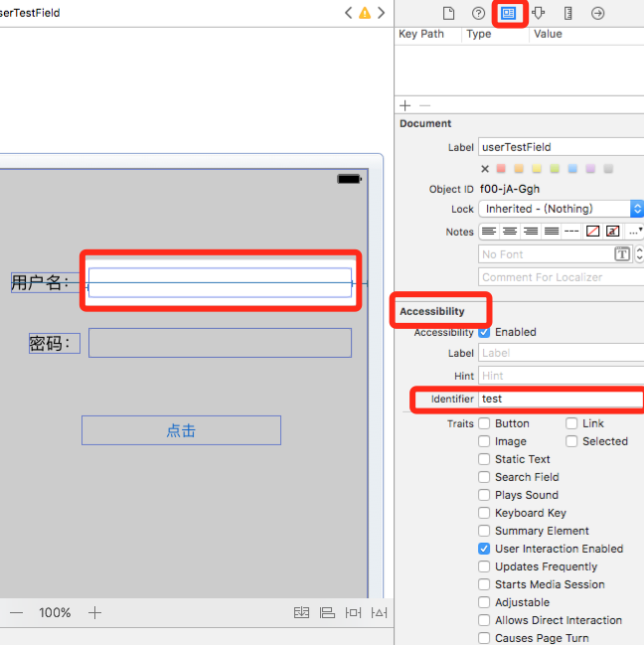Disable the Accessibility Enabled checkbox

[484, 332]
